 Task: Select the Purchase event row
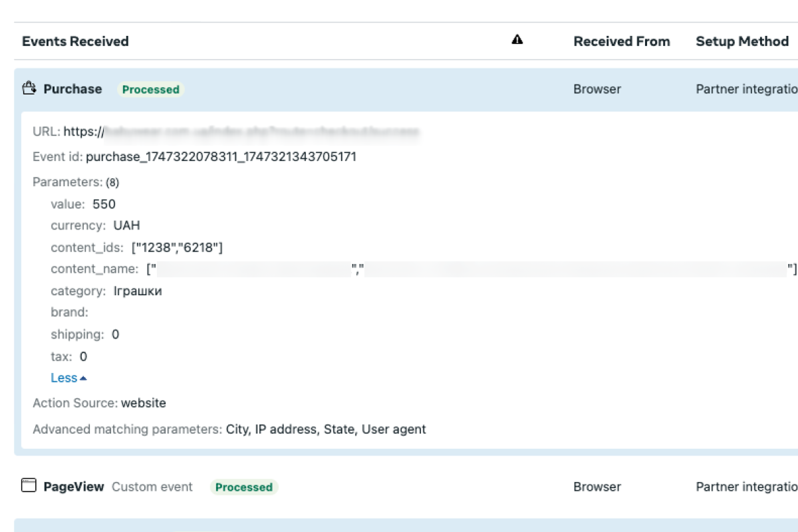(72, 89)
